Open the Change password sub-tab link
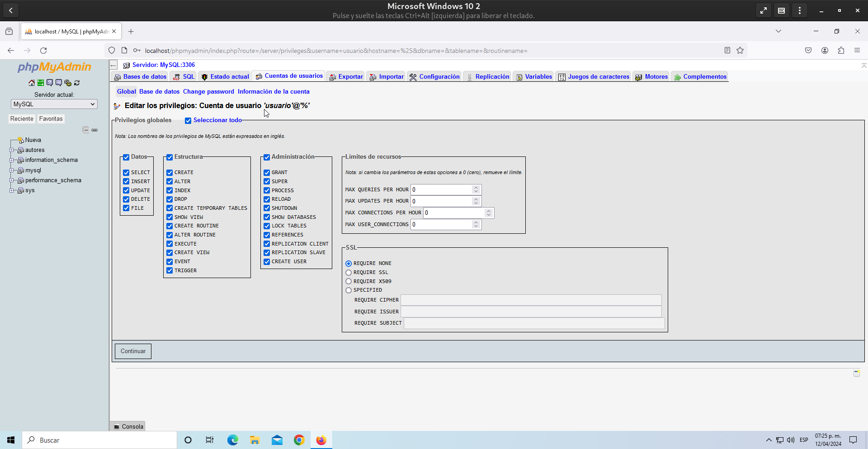This screenshot has height=449, width=868. pos(208,91)
